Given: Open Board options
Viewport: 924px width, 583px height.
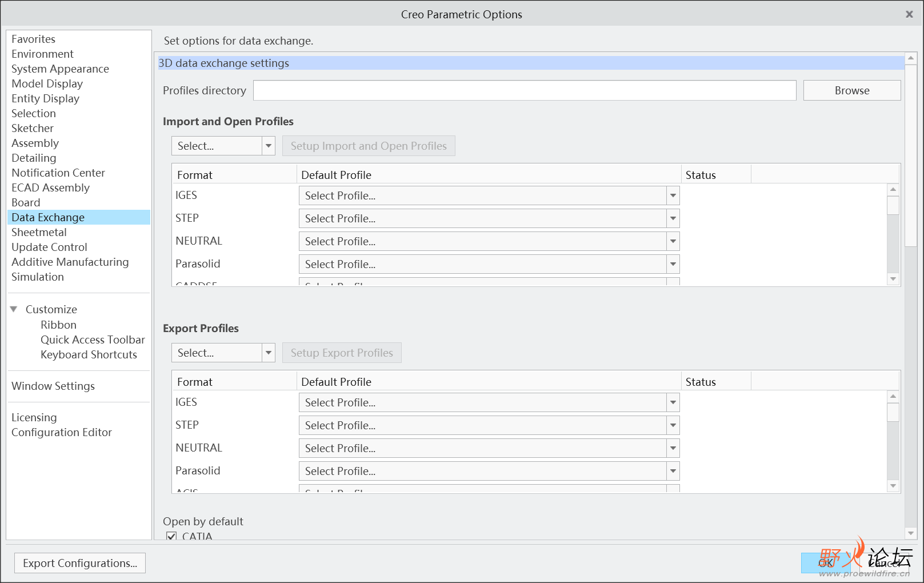Looking at the screenshot, I should (26, 202).
